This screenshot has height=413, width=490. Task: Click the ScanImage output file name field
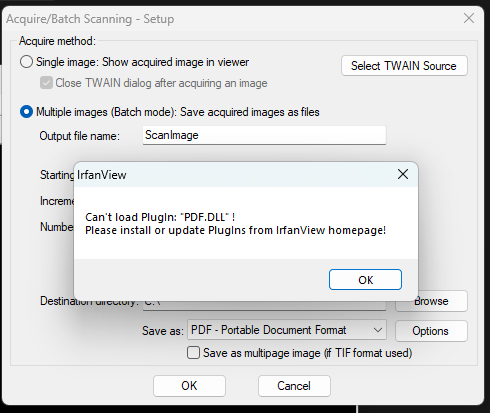[x=264, y=135]
